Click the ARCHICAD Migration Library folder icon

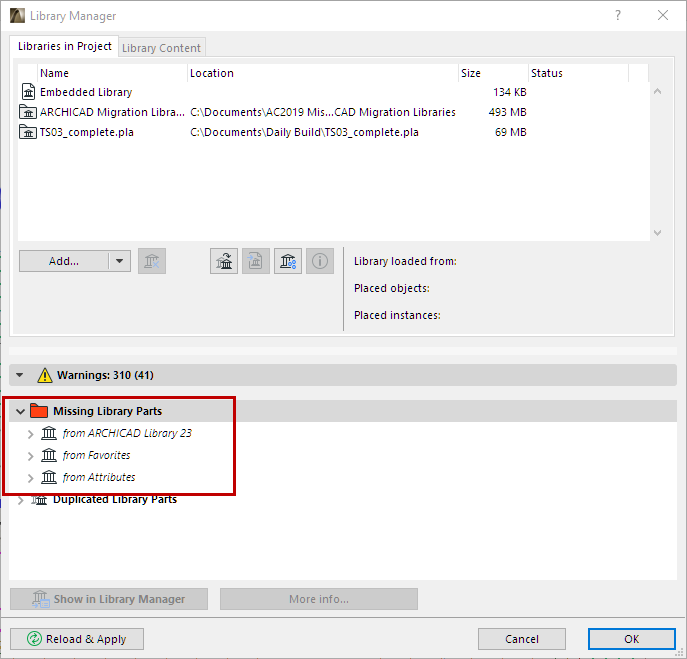tap(28, 112)
